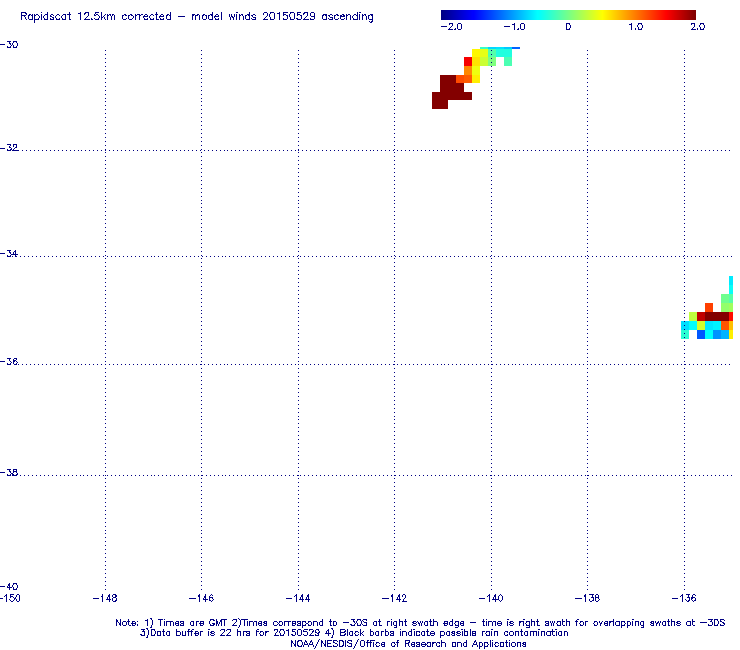This screenshot has height=650, width=740.
Task: Click the -34 latitude axis label
Action: coord(9,254)
